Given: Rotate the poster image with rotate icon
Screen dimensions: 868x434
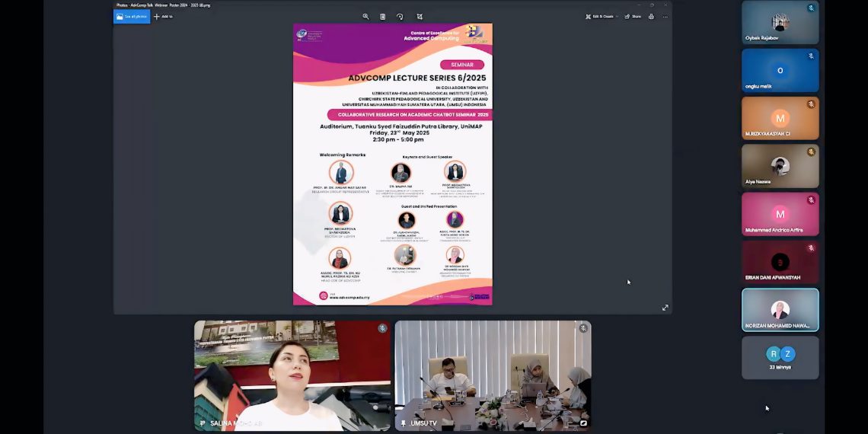Looking at the screenshot, I should 400,17.
